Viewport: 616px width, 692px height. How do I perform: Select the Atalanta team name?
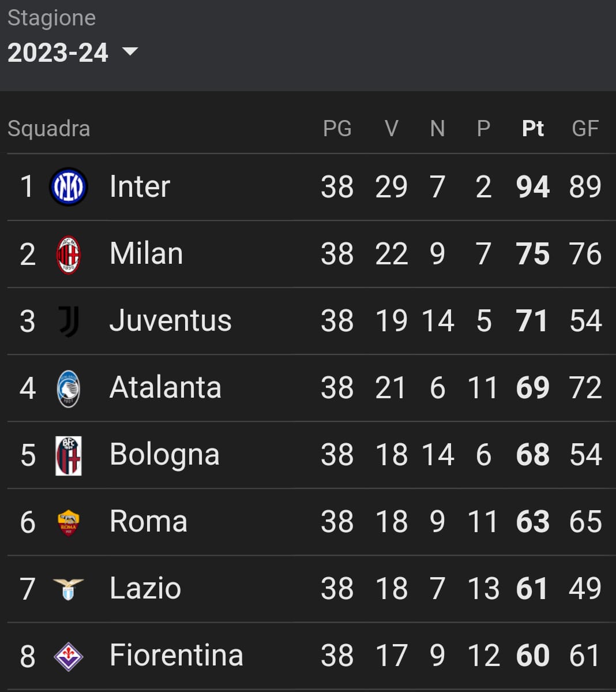(166, 387)
